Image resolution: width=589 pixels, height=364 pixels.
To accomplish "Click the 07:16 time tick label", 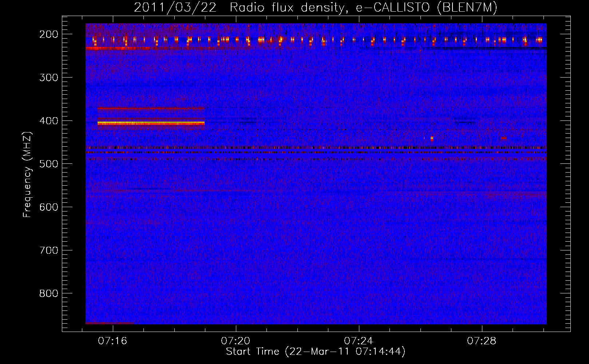I will pyautogui.click(x=112, y=341).
